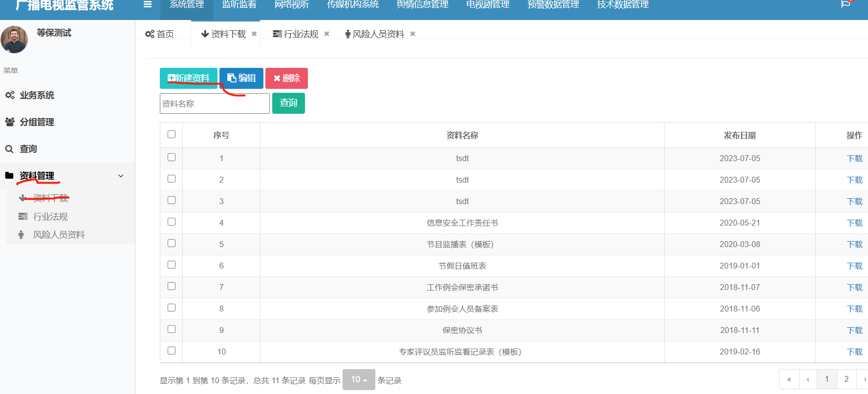This screenshot has width=868, height=394.
Task: Check the checkbox for row 2
Action: [x=172, y=179]
